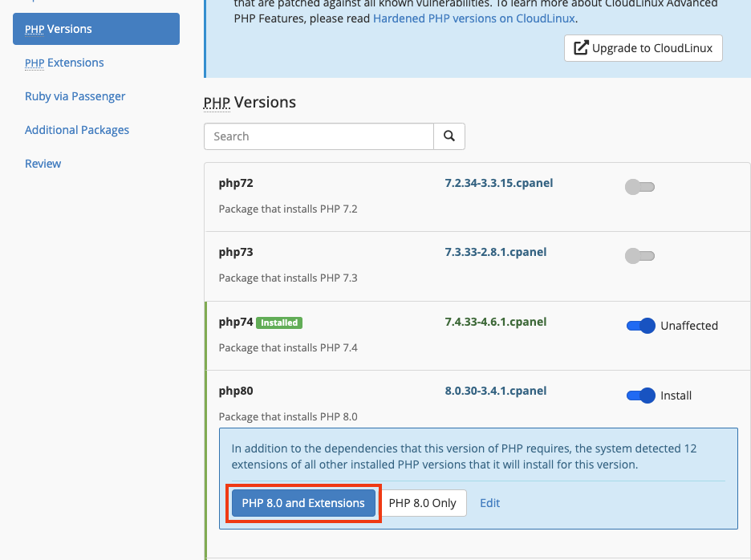Screen dimensions: 751x560
Task: Click version 7.3.33-2.8.1.cpanel link
Action: pos(496,252)
